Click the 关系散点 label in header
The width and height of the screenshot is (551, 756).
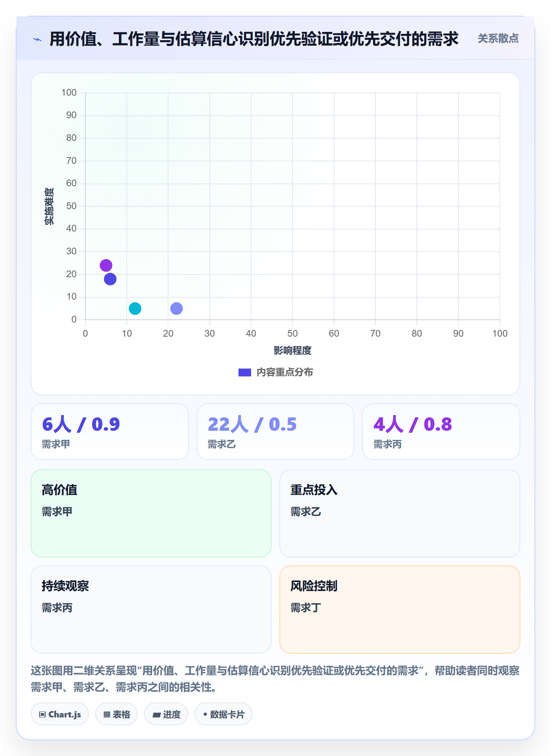[498, 39]
